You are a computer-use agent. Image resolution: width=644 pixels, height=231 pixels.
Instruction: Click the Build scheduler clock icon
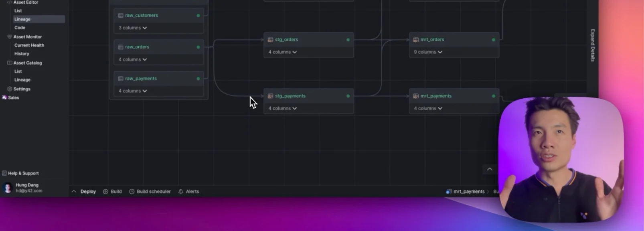[132, 192]
